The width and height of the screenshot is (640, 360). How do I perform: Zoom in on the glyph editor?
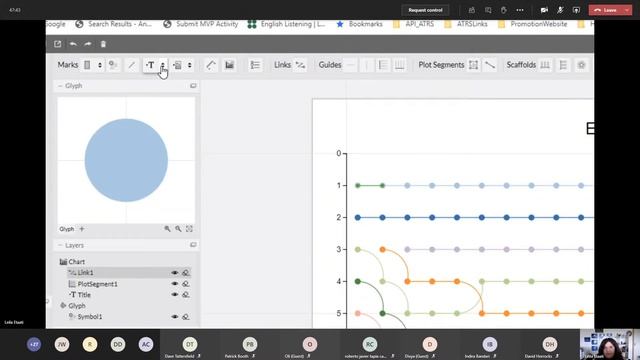coord(167,229)
